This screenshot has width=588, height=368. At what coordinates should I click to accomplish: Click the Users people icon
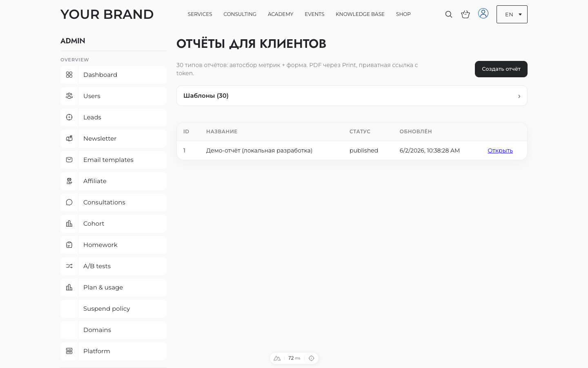69,96
